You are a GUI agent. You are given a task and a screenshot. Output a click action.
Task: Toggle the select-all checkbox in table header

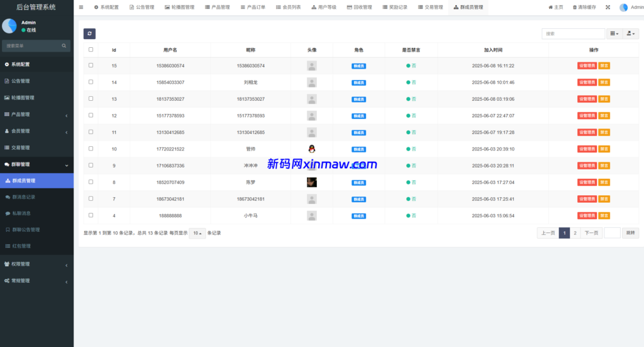click(x=91, y=49)
